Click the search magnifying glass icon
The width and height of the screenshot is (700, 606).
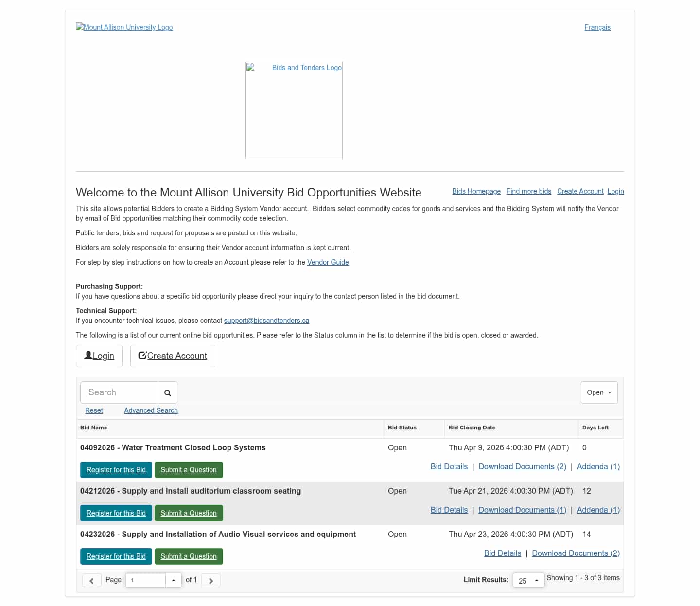pyautogui.click(x=168, y=393)
